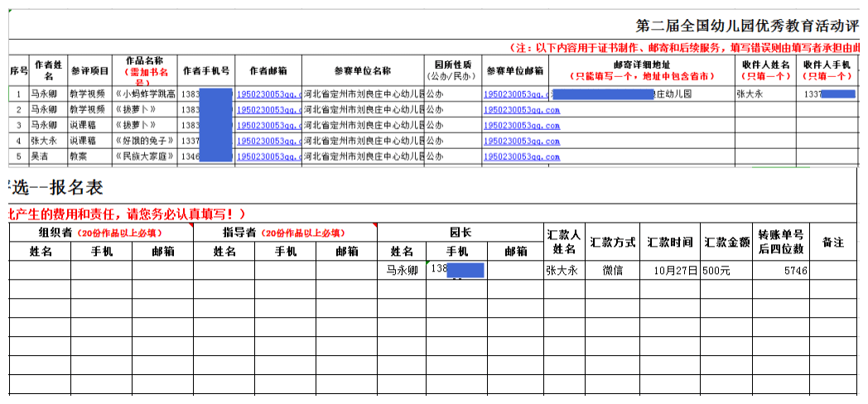Select 《拔萝卜》 in the 教学视频 row 2
Viewport: 868px width, 404px height.
point(145,109)
